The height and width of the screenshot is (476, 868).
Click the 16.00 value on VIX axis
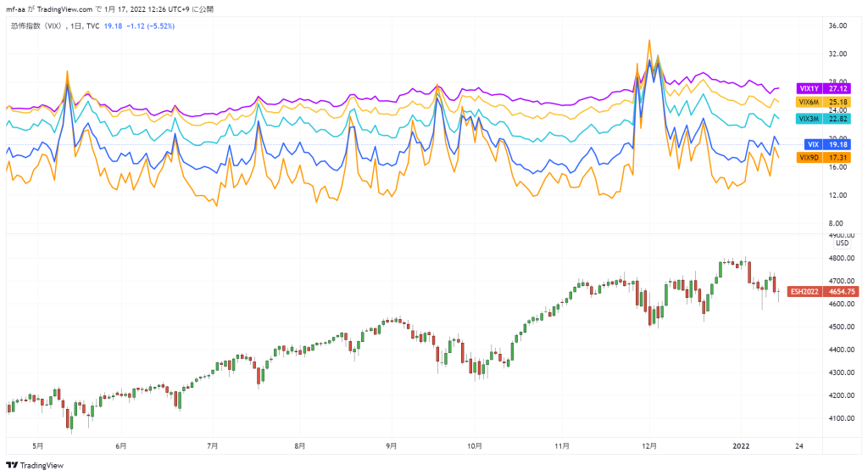(837, 167)
